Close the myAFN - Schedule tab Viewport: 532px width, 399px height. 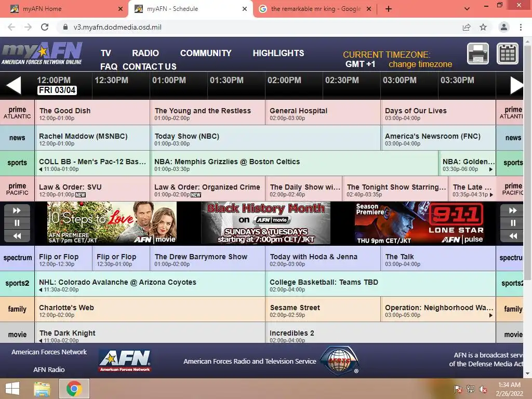click(245, 9)
